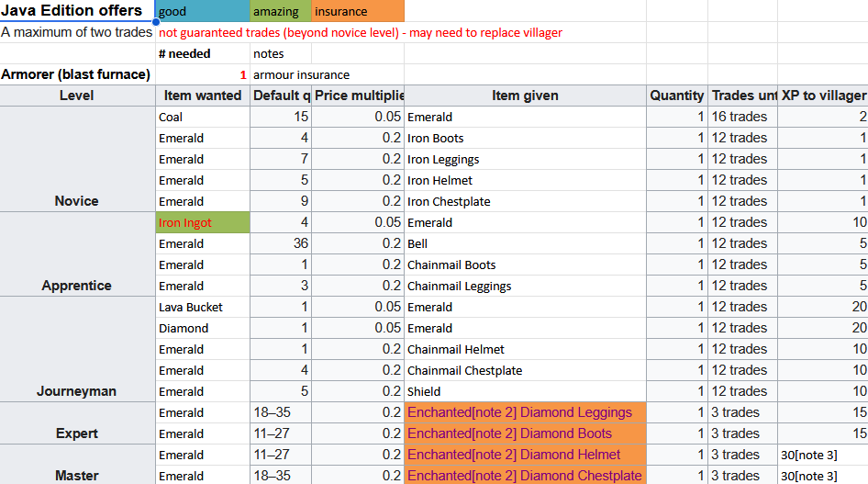
Task: Select the 'Java Edition offers' title cell
Action: coord(77,10)
